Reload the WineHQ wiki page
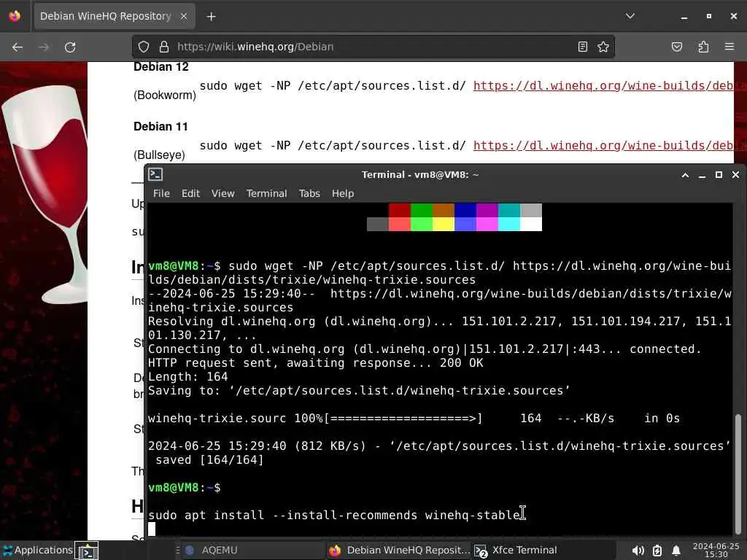 pos(70,47)
